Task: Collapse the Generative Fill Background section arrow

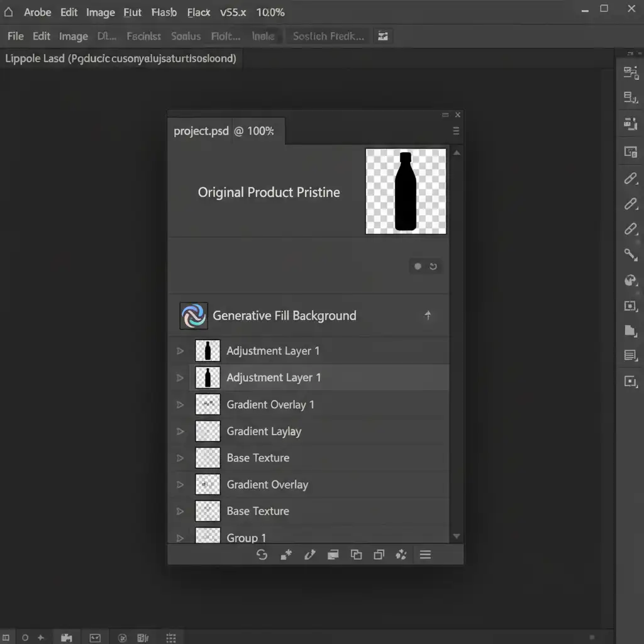Action: [428, 316]
